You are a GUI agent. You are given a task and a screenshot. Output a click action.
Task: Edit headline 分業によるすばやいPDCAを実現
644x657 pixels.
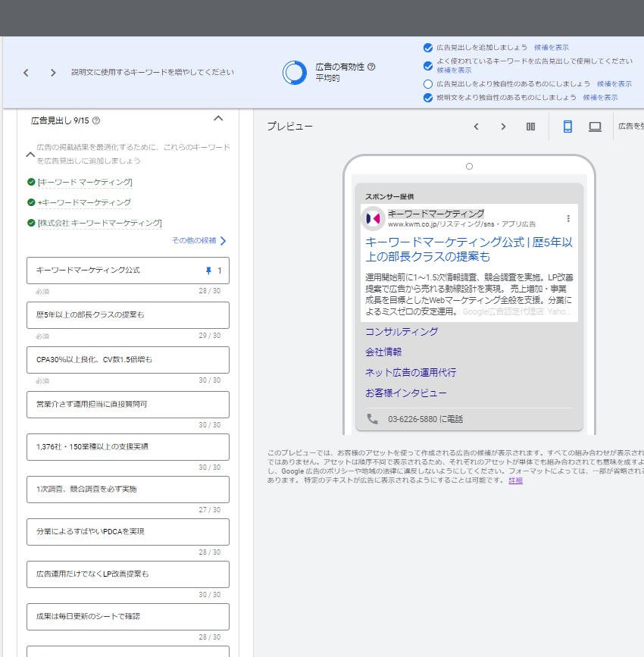(128, 532)
